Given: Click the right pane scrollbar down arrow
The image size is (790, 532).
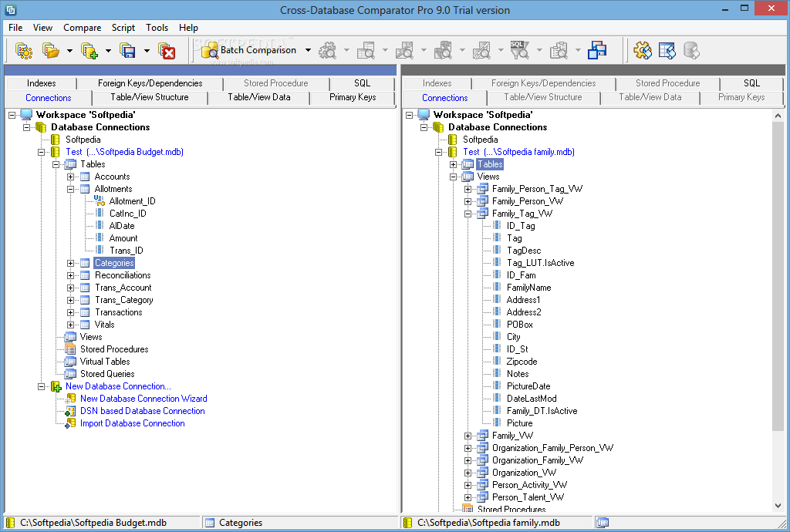Looking at the screenshot, I should [x=778, y=505].
